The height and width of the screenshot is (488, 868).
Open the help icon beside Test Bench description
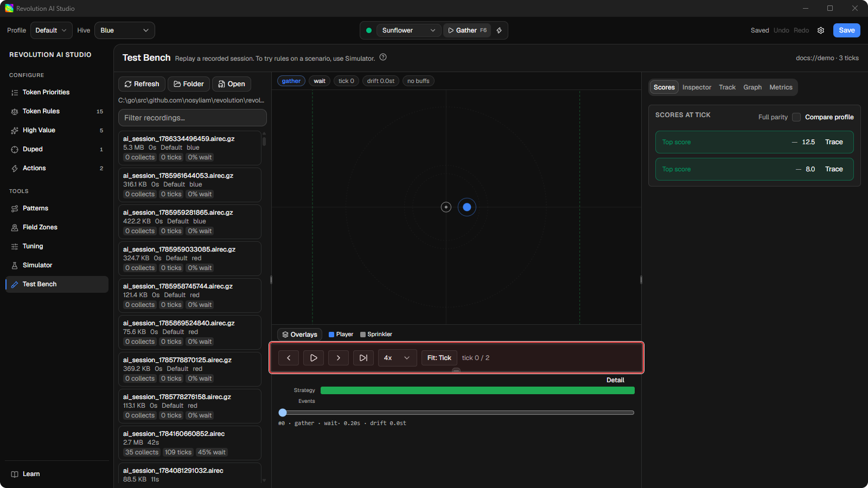tap(383, 57)
